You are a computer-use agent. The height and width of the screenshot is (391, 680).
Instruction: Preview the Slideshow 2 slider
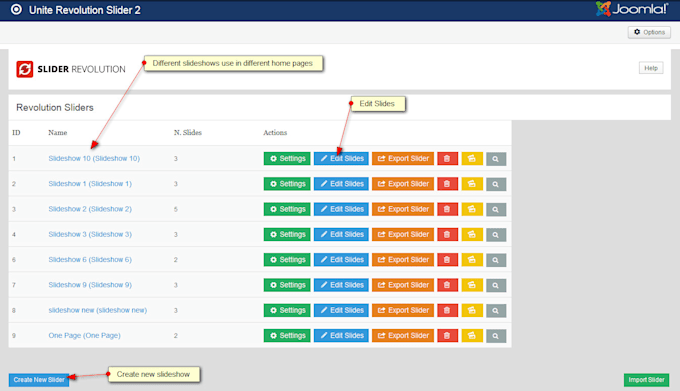pos(496,209)
